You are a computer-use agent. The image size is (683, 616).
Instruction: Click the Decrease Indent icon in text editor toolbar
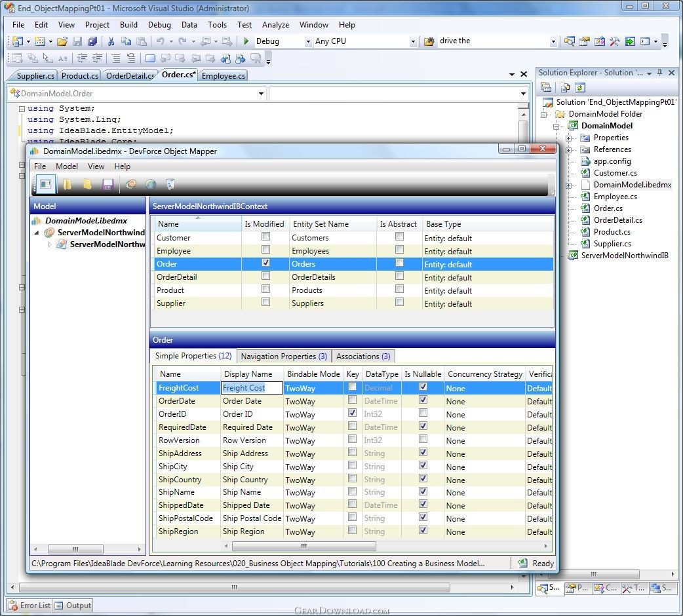82,58
